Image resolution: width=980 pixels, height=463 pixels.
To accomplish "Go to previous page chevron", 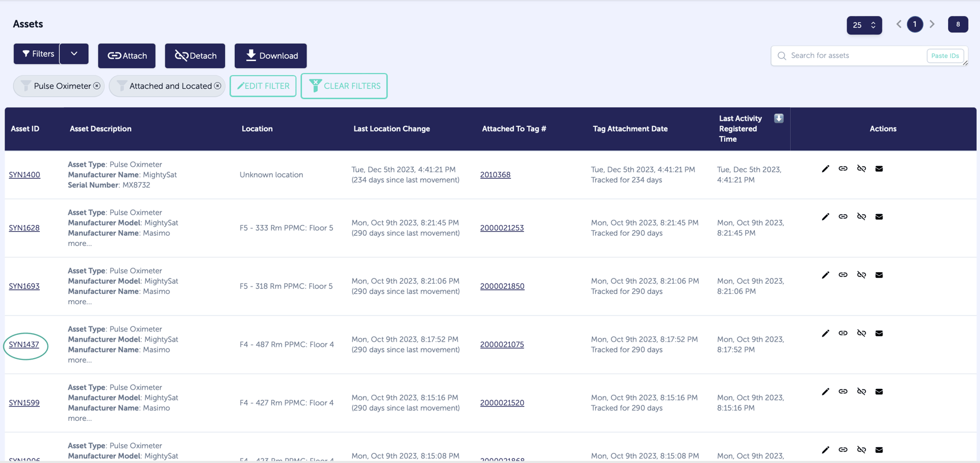I will [899, 24].
